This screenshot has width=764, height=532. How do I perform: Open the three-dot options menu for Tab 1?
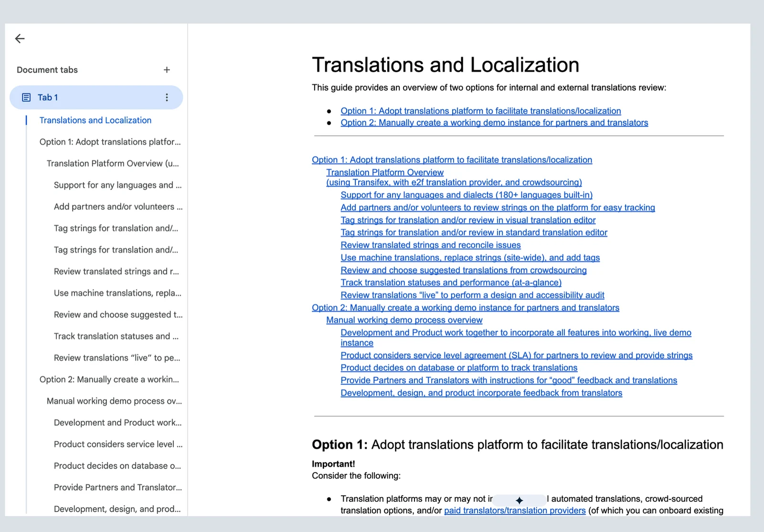(x=167, y=97)
